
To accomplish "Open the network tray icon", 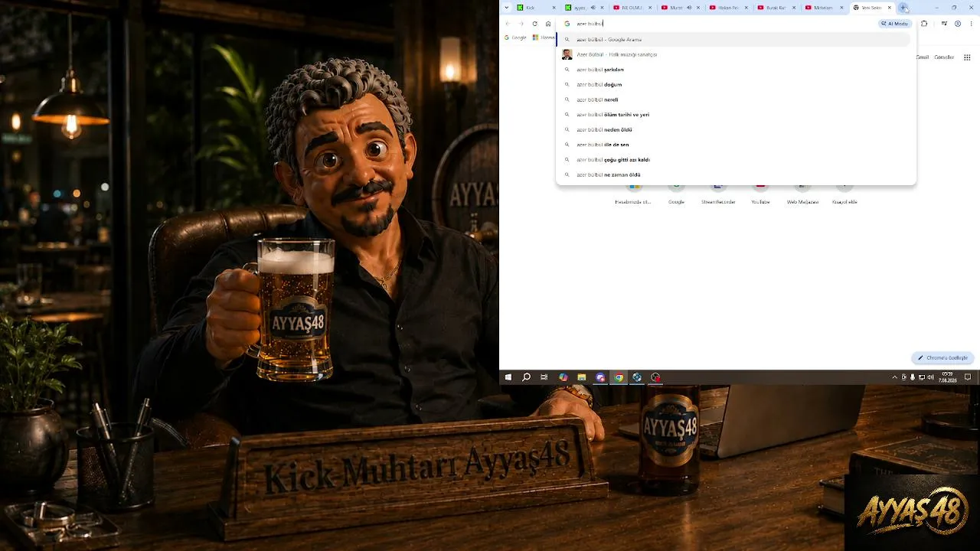I will (921, 377).
